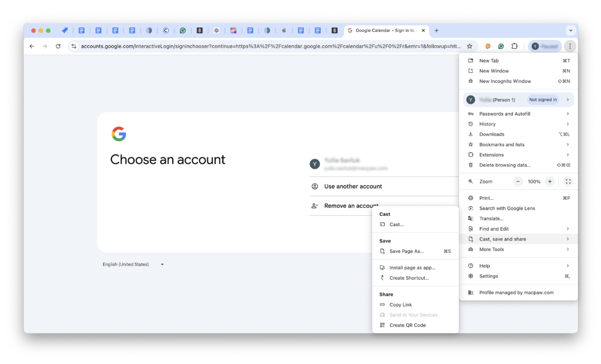Open tab search dropdown arrow
The image size is (601, 364).
coord(571,30)
